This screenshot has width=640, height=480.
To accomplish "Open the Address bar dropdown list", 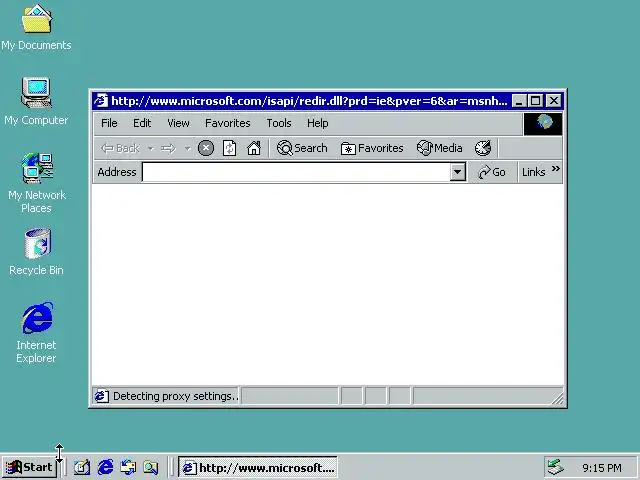I will point(458,172).
